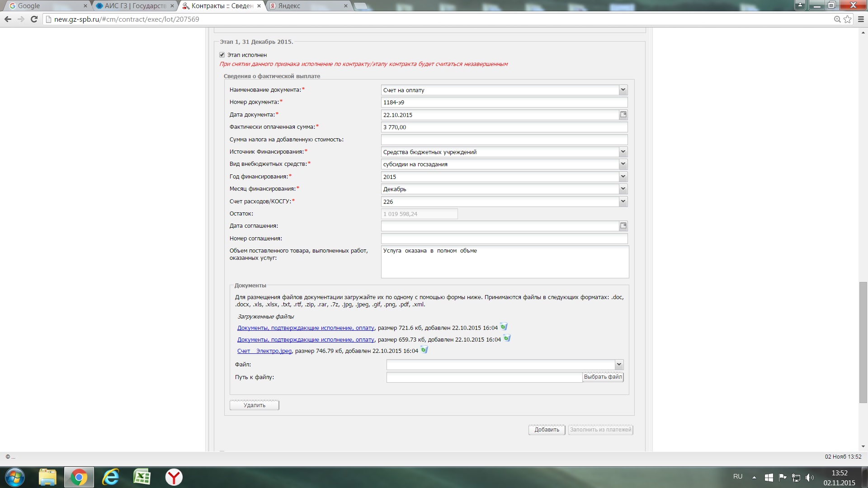The height and width of the screenshot is (488, 868).
Task: Expand the Счет расходов/КОСГУ dropdown
Action: pos(623,202)
